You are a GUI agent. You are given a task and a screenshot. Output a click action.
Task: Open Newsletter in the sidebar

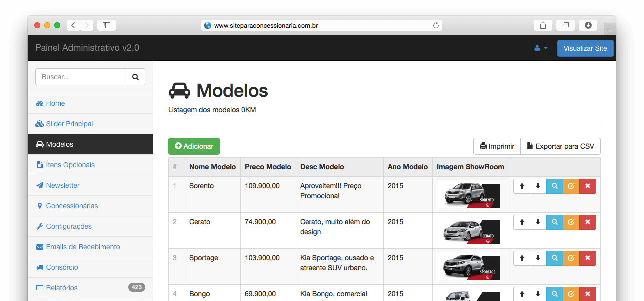click(90, 185)
